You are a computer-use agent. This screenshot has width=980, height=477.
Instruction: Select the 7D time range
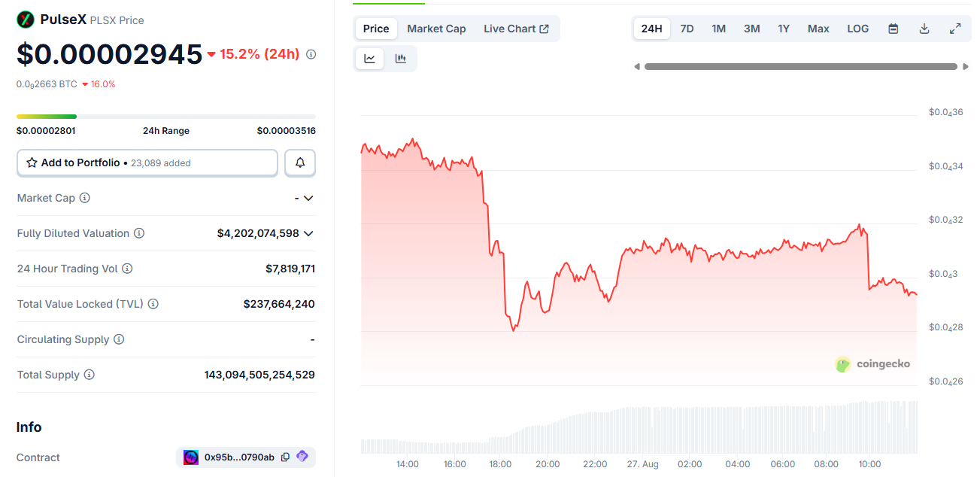click(687, 29)
